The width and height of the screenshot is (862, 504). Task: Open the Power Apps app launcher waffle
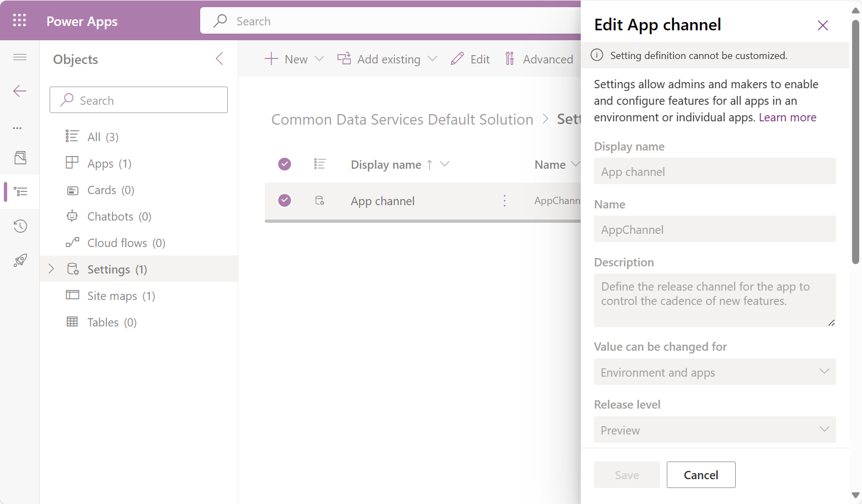19,20
